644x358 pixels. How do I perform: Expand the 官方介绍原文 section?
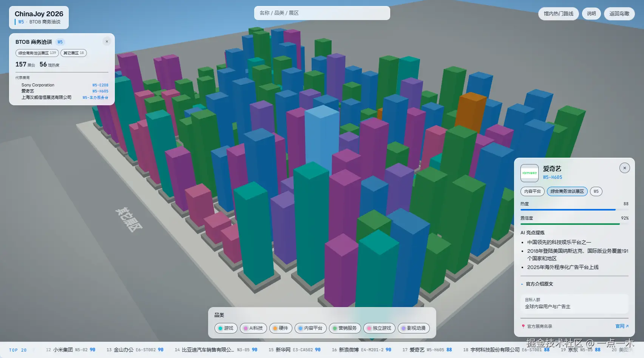coord(539,284)
